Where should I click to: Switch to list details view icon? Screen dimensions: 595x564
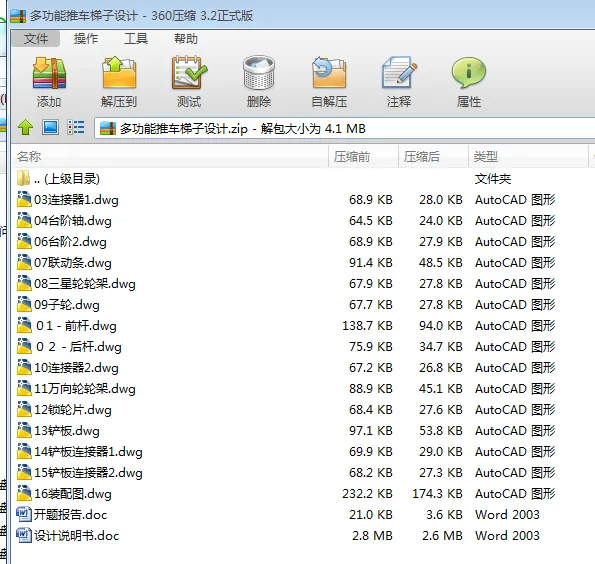coord(76,128)
